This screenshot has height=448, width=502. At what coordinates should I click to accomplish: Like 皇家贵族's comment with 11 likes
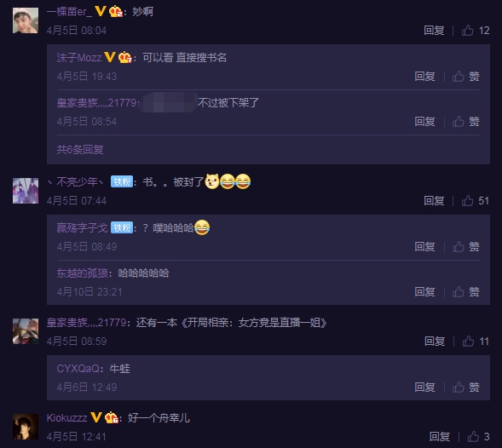[476, 342]
